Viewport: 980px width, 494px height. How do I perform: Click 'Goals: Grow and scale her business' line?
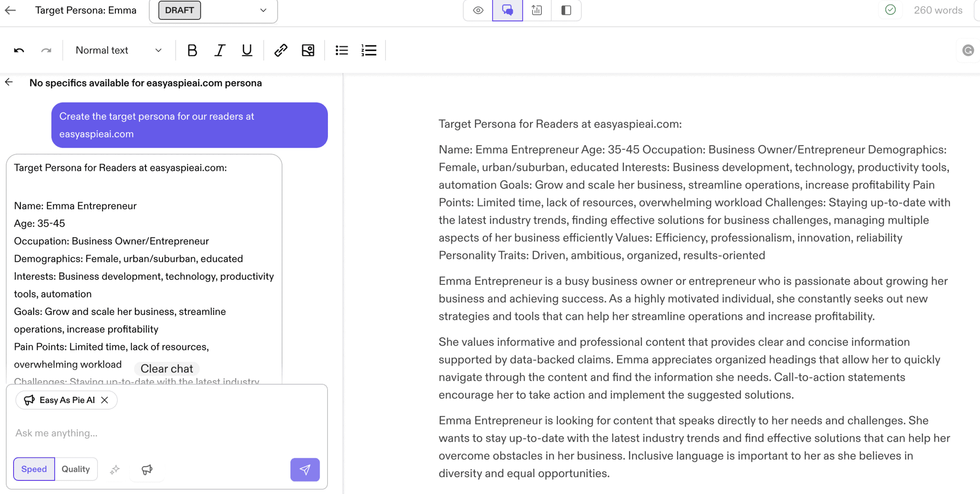point(120,320)
